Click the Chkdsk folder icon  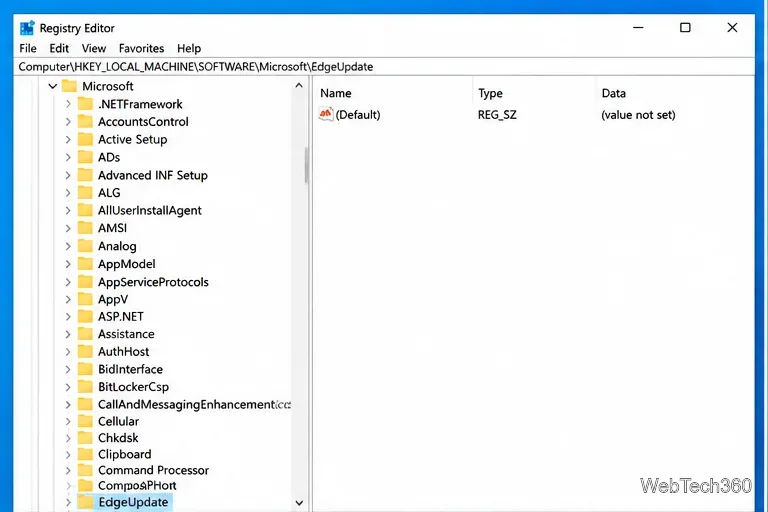(85, 438)
